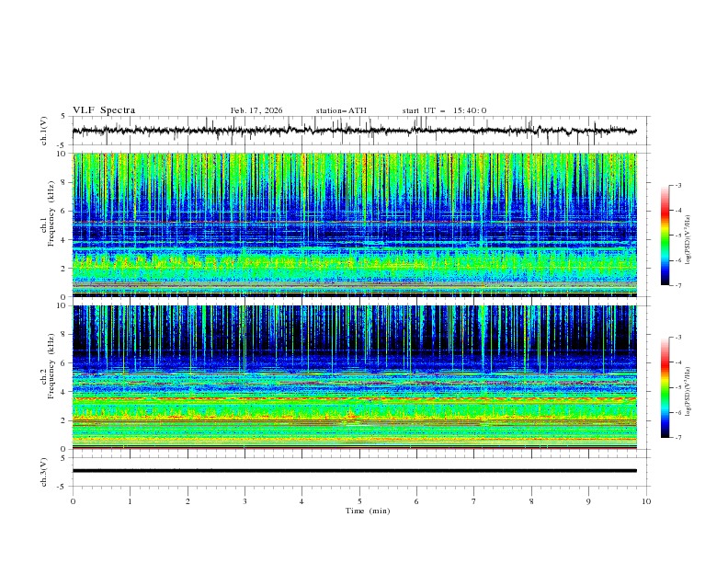Screen dimensions: 728x563
Task: Click the lower color bar for ch.2
Action: (665, 387)
